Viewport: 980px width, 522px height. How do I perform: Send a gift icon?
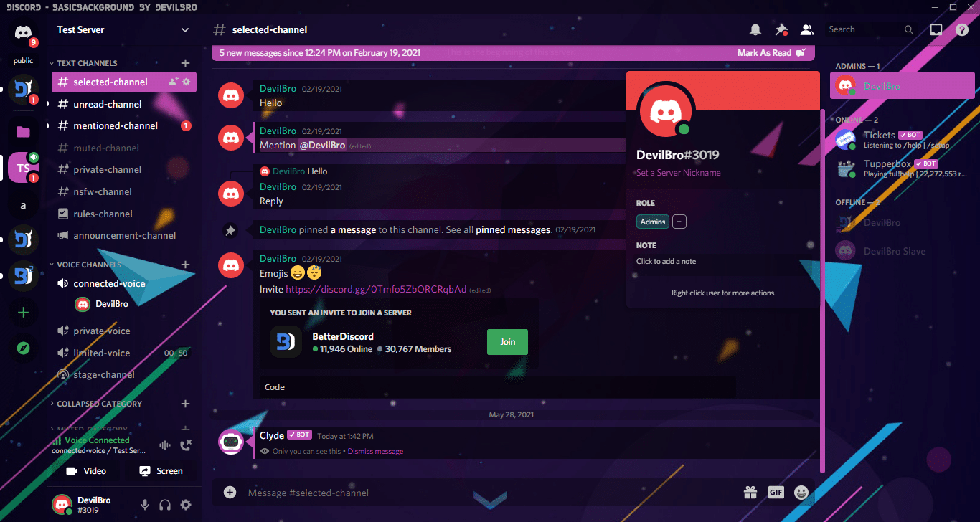(750, 493)
